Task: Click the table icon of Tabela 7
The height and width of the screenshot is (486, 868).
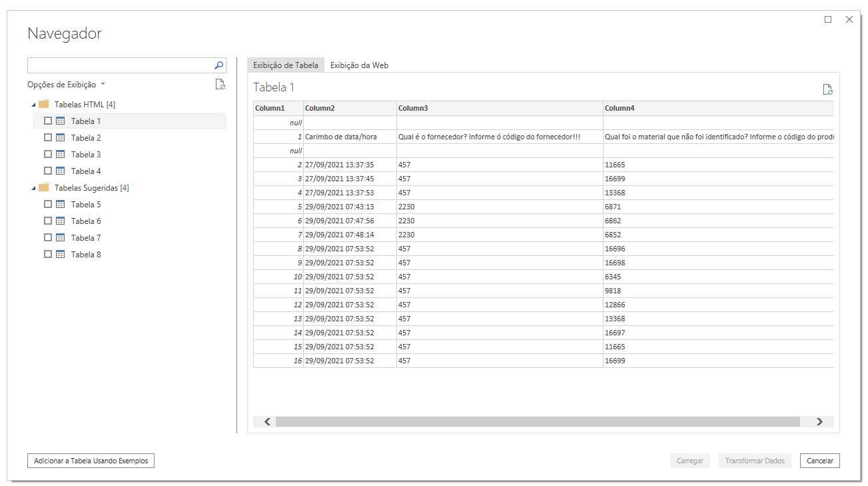Action: tap(61, 238)
